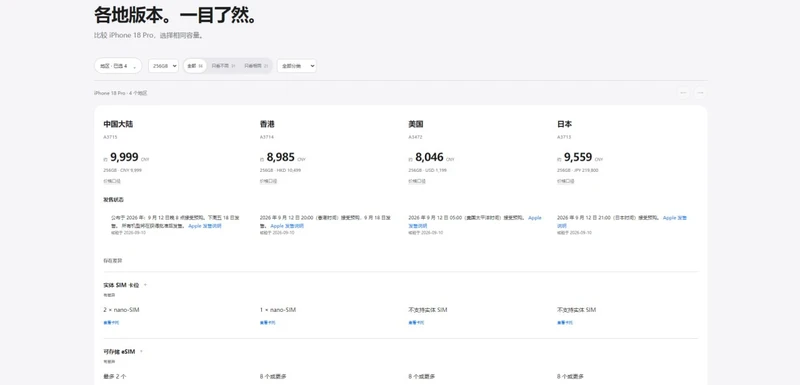Click the 最多 2 个 eSIM value

pos(115,376)
